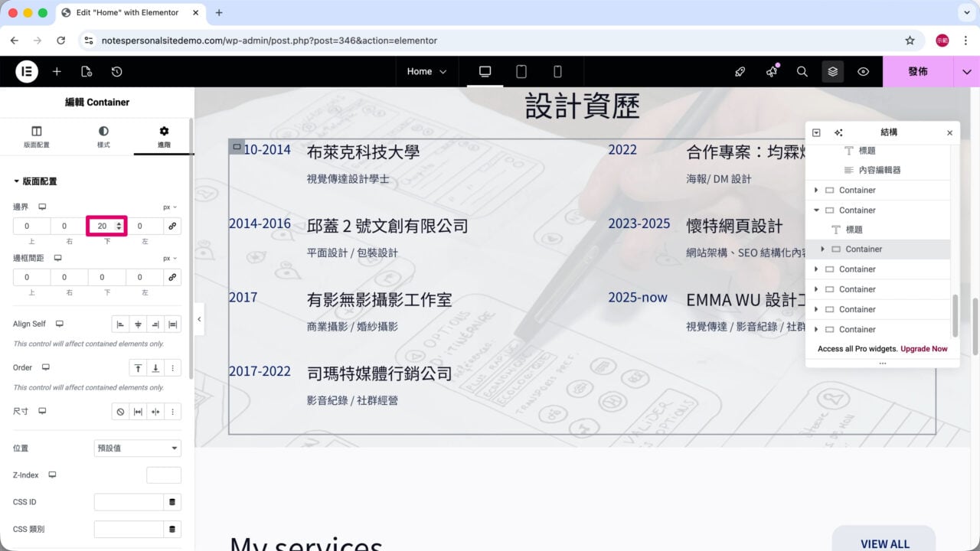The height and width of the screenshot is (551, 980).
Task: Close the 結構 panel
Action: [x=949, y=132]
